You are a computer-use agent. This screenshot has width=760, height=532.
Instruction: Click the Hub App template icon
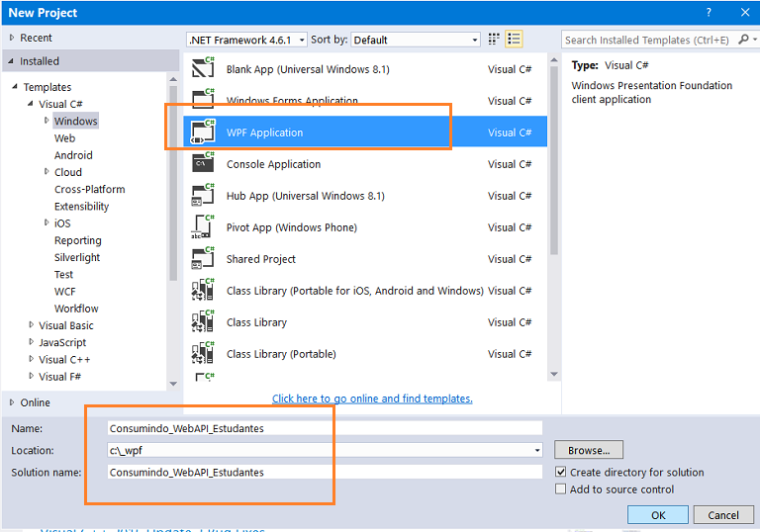point(204,196)
